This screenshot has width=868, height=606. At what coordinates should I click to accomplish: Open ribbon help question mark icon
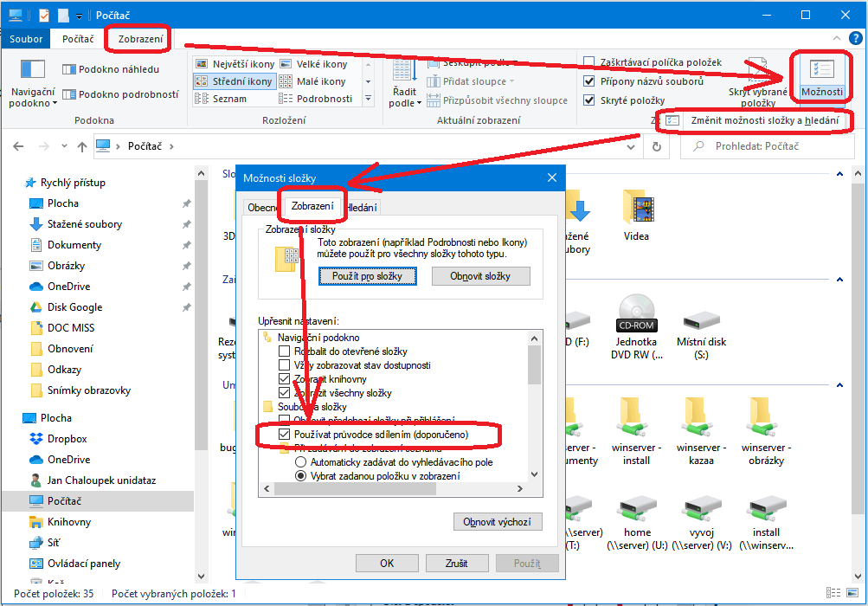point(855,38)
